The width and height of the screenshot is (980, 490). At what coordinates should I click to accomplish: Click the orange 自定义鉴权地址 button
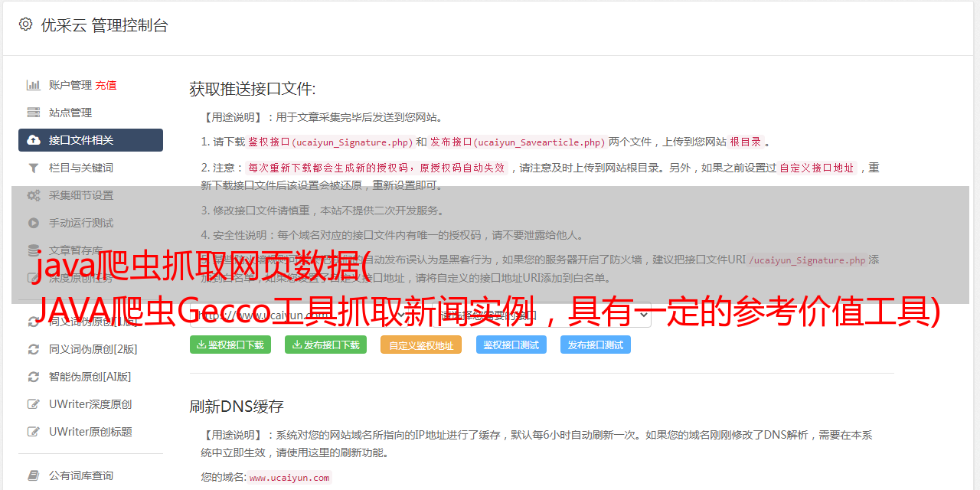(x=421, y=345)
